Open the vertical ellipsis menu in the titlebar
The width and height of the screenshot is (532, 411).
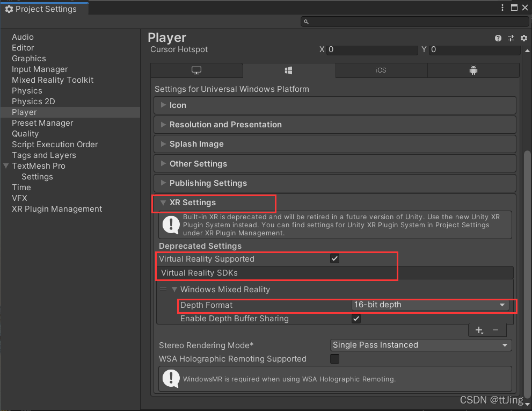[x=502, y=8]
